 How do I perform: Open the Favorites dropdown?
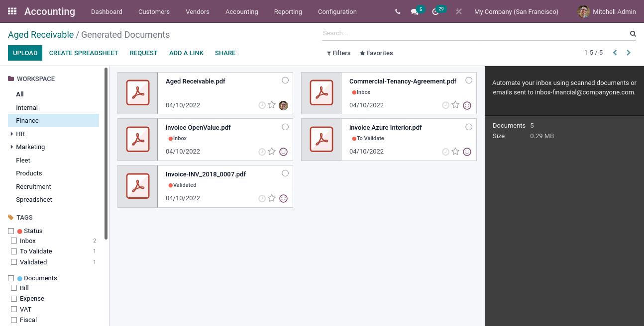[x=376, y=53]
